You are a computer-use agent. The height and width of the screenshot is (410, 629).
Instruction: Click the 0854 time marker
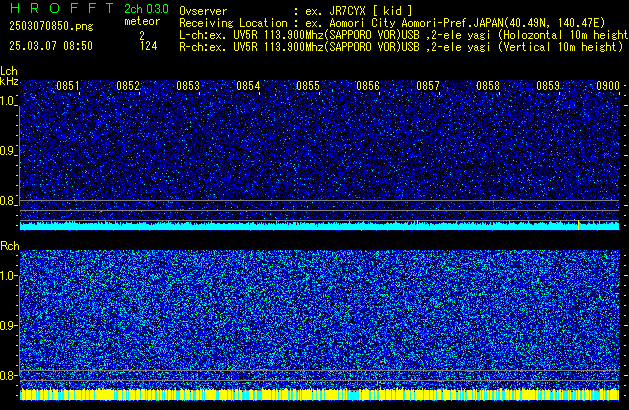pos(248,86)
